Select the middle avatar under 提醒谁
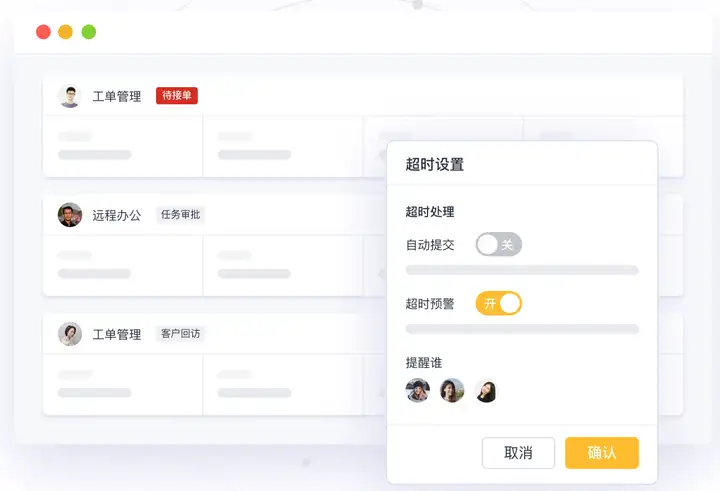Viewport: 720px width, 491px height. 452,390
